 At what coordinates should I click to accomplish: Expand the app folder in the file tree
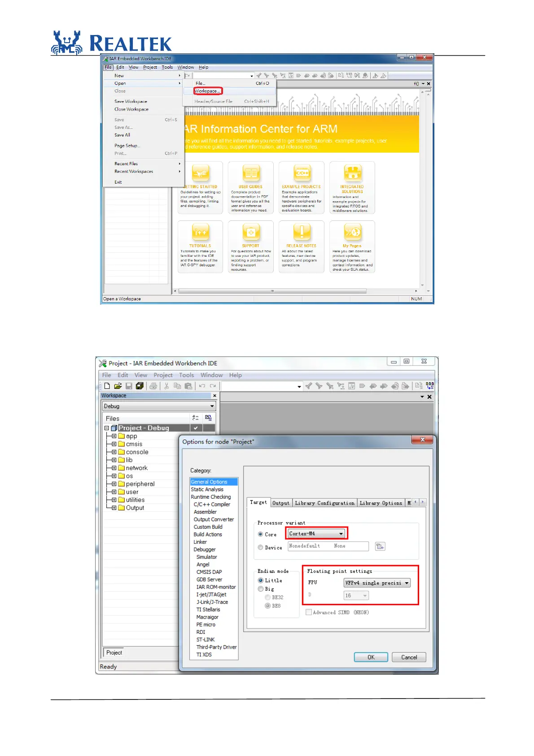pos(114,436)
